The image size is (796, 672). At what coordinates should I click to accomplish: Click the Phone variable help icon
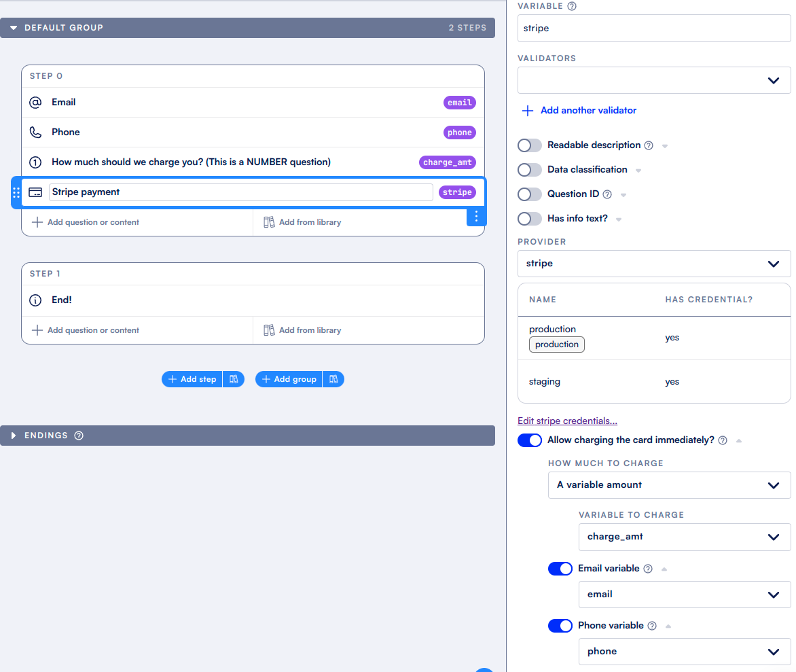[x=652, y=626]
